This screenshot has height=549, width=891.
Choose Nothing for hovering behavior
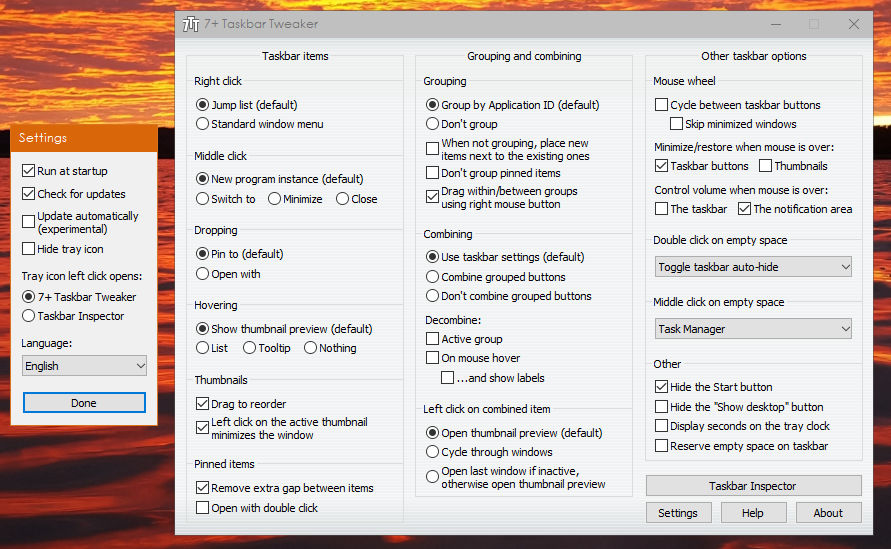pos(330,348)
